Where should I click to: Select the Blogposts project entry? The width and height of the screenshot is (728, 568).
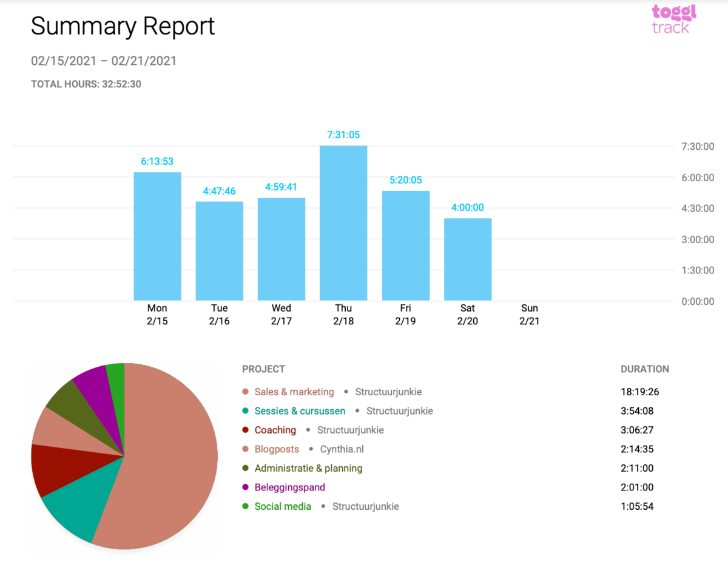(277, 449)
